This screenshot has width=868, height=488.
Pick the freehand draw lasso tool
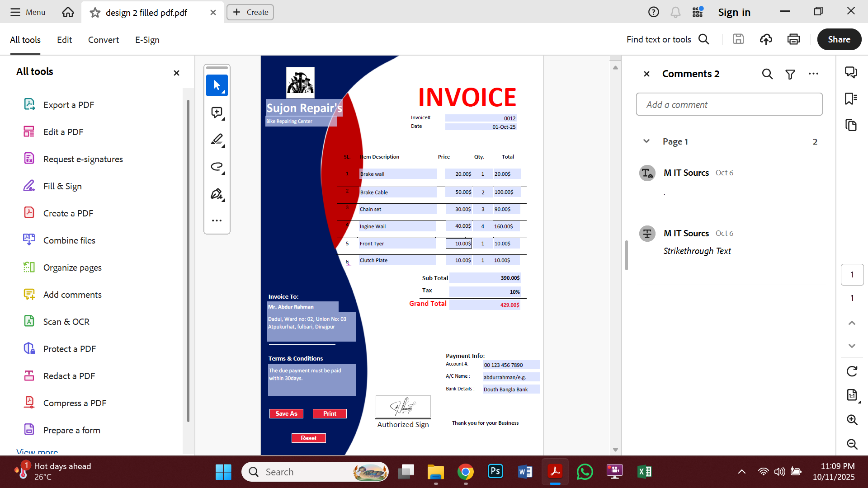(217, 166)
